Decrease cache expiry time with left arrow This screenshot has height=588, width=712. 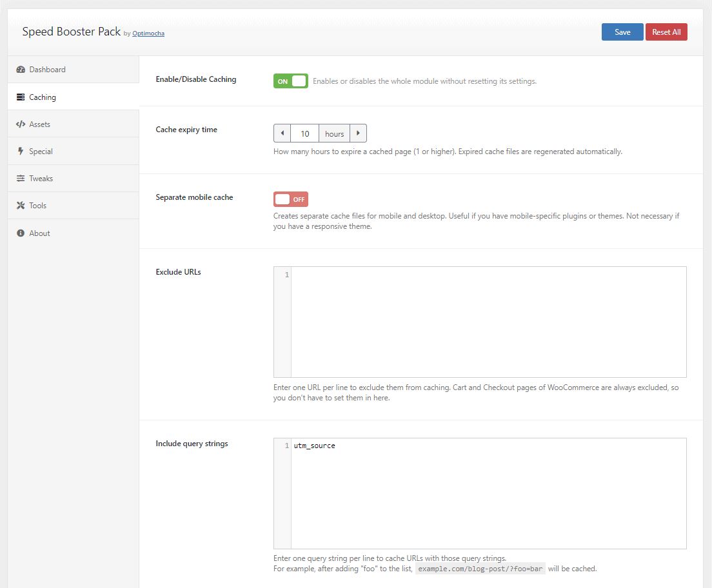[282, 133]
